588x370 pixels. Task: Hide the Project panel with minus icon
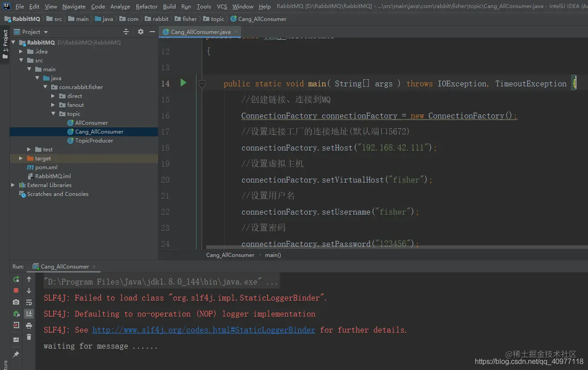(152, 32)
